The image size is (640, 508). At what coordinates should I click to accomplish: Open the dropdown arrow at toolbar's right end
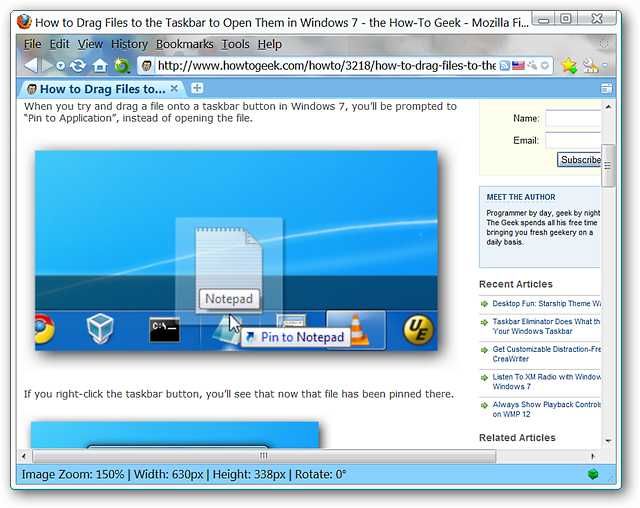605,65
